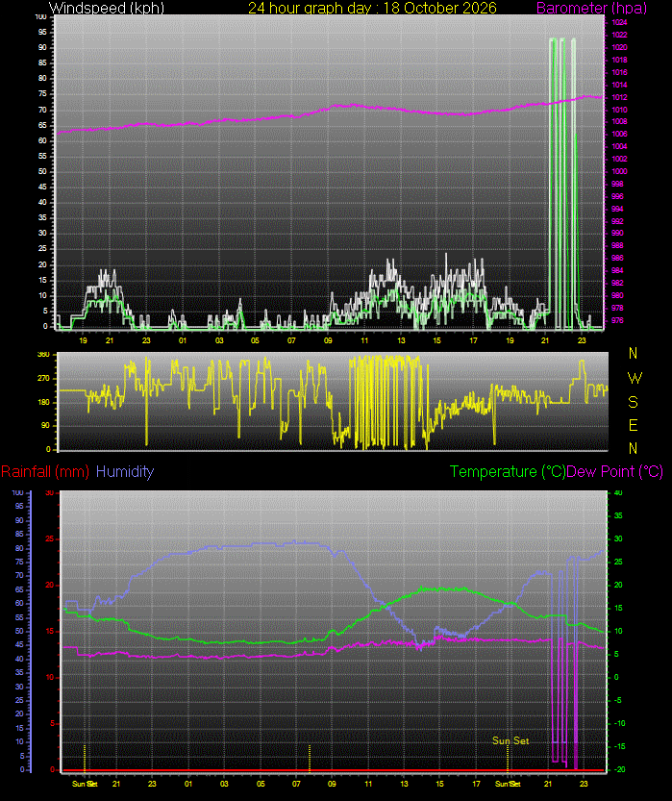Click the "-20" temperature axis value

tap(619, 769)
